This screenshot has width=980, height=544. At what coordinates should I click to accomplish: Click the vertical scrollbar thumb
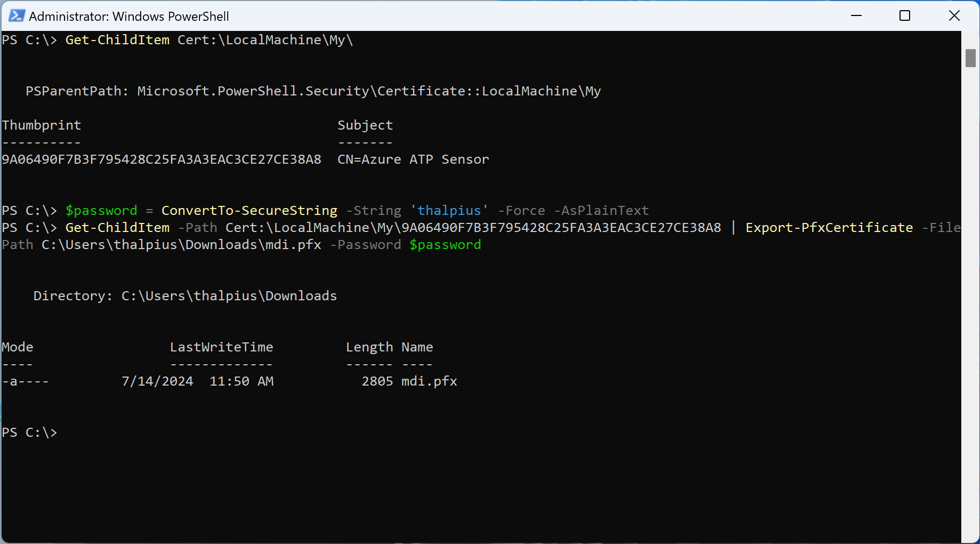tap(970, 58)
